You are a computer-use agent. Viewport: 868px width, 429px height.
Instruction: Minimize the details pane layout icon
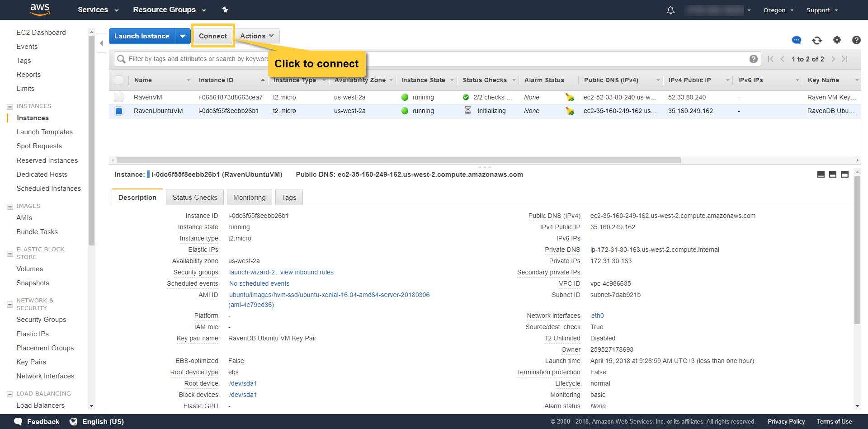pos(821,174)
